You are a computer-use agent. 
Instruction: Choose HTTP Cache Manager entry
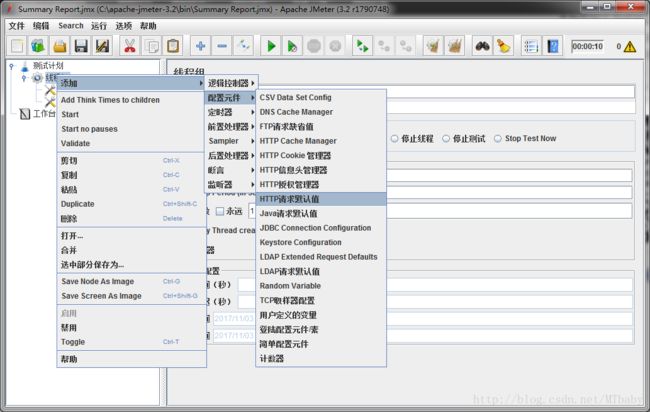point(321,141)
